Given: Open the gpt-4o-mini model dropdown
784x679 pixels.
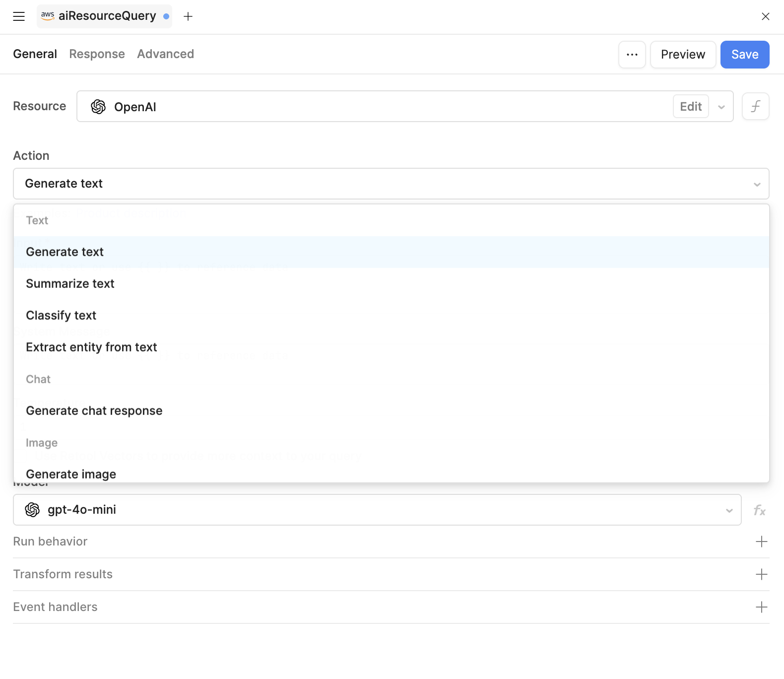Looking at the screenshot, I should tap(377, 510).
